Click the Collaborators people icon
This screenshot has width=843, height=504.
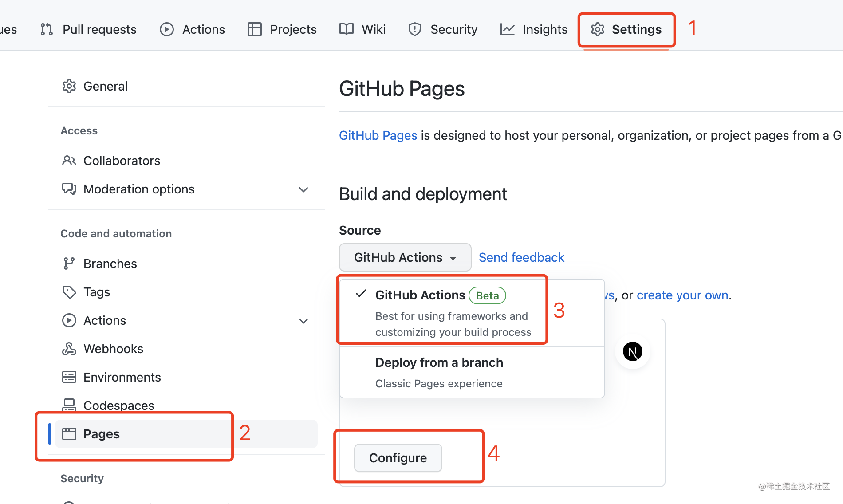[69, 161]
